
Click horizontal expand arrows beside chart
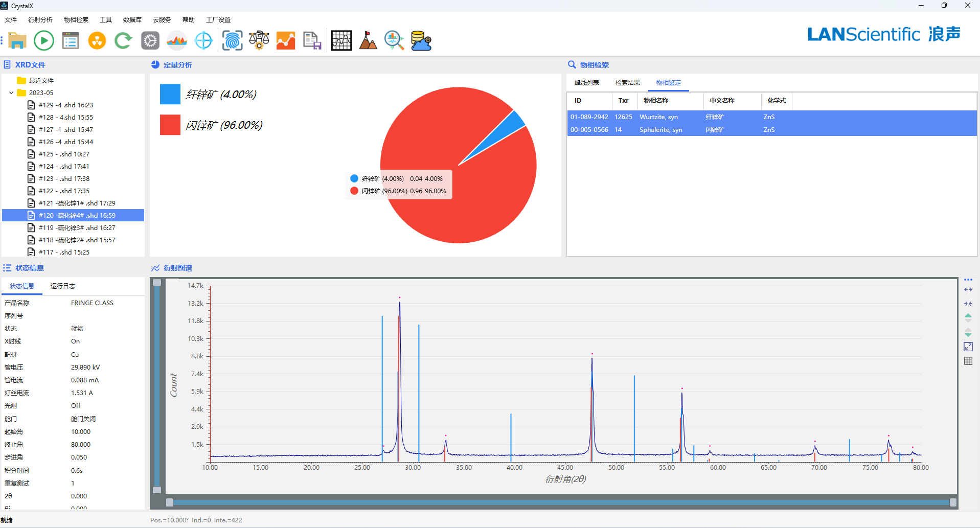[968, 290]
